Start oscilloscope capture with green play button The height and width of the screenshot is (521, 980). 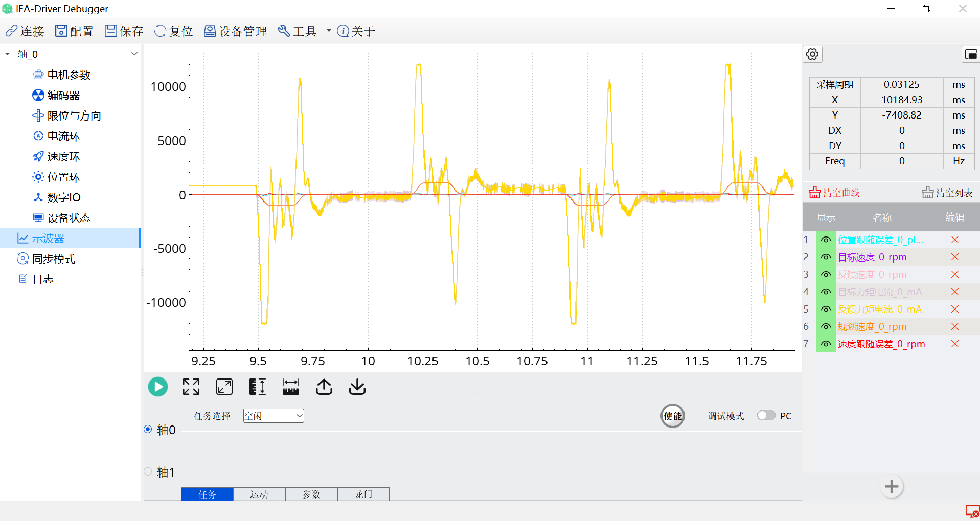pyautogui.click(x=158, y=387)
